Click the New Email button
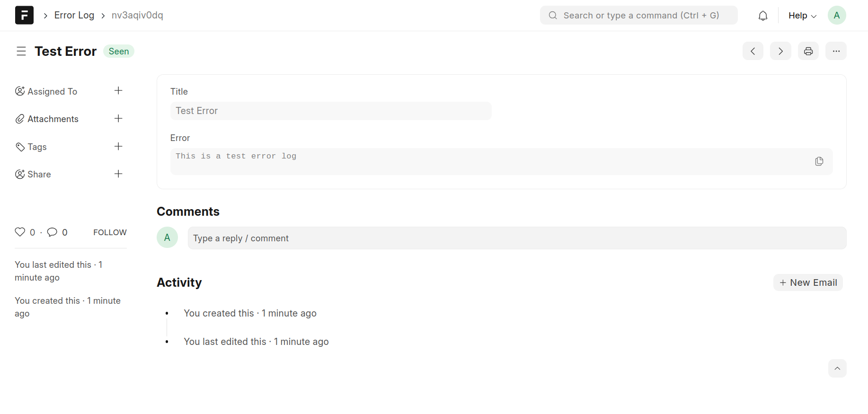The height and width of the screenshot is (414, 868). tap(808, 282)
